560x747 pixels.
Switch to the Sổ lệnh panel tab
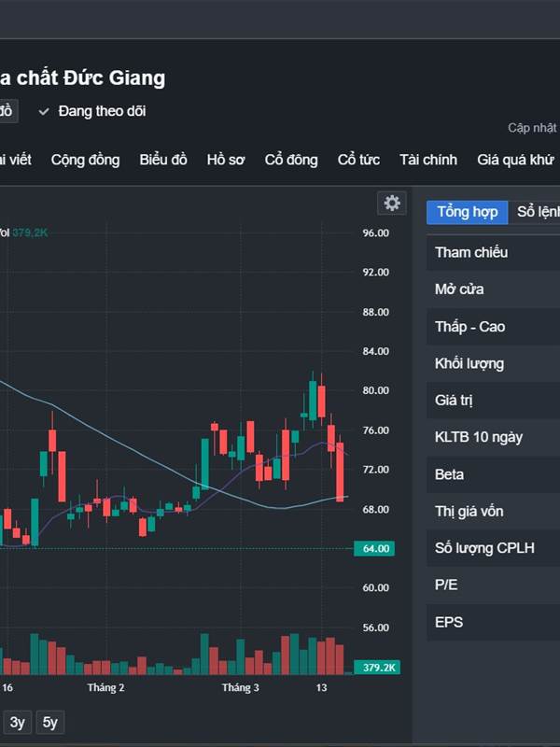538,212
